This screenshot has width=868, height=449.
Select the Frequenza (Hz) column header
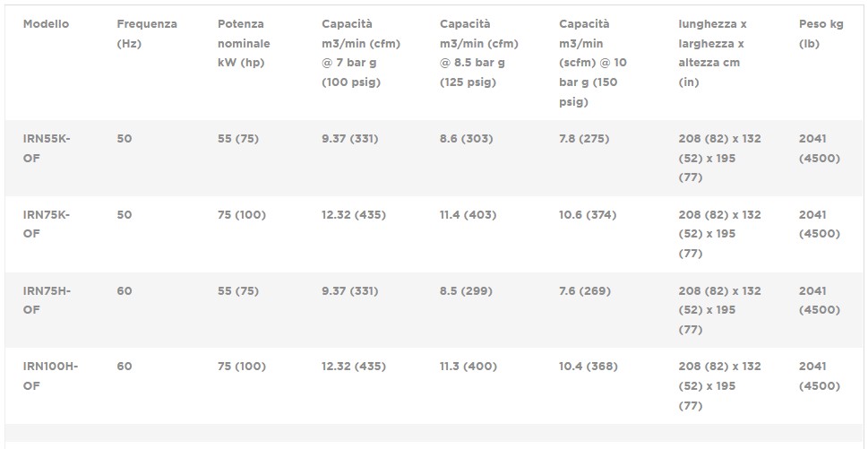tap(147, 33)
